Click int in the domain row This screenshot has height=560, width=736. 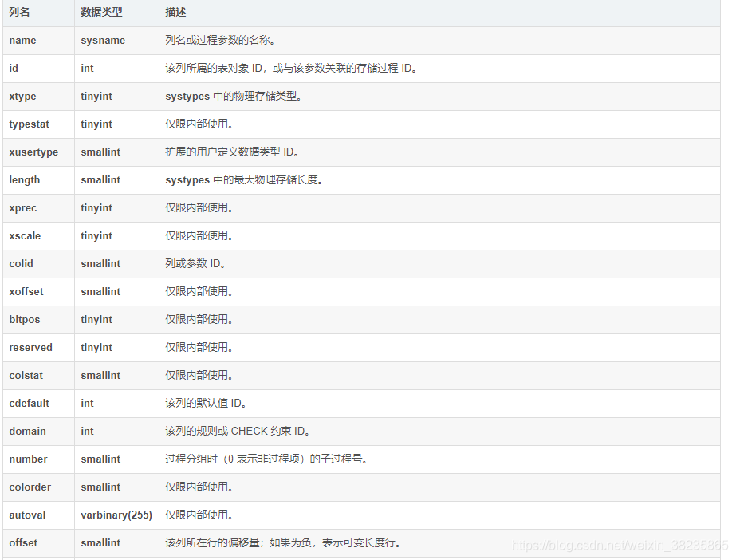(87, 432)
